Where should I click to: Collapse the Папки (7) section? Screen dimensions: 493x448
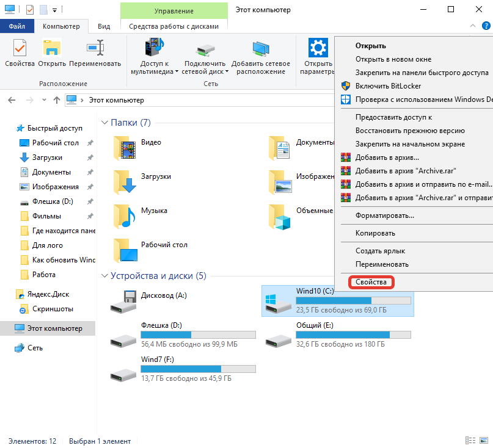coord(104,123)
